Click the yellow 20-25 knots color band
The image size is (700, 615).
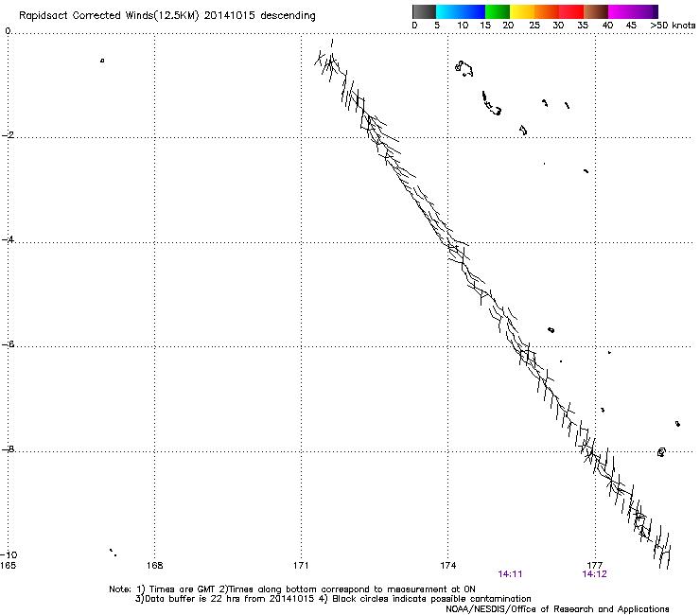coord(522,11)
